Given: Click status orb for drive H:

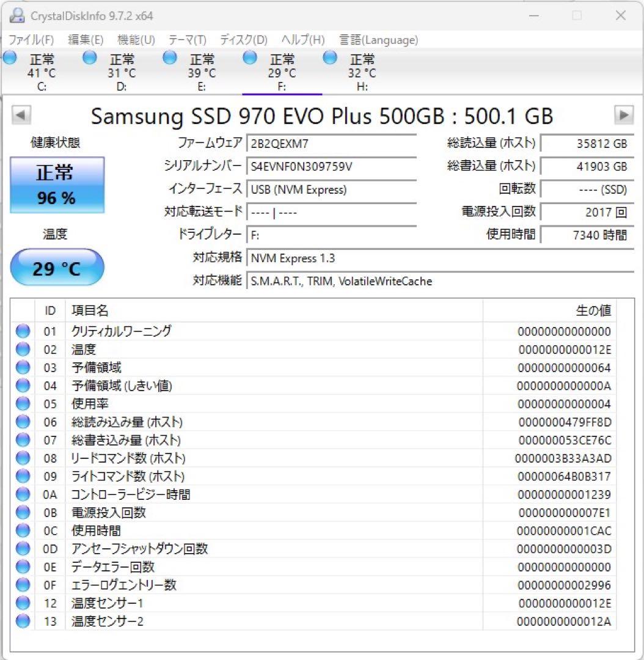Looking at the screenshot, I should [x=329, y=57].
